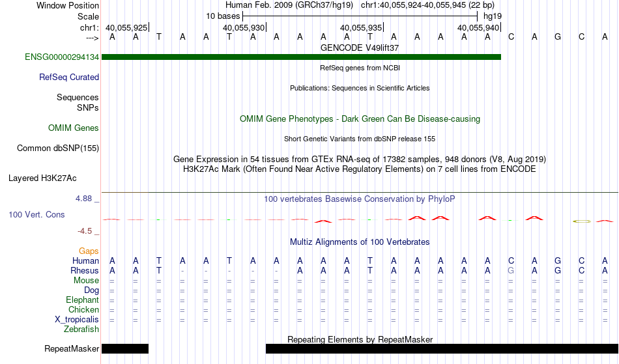Screen dimensions: 619x364
Task: Click the short left RepeatMasker black block
Action: tap(125, 348)
